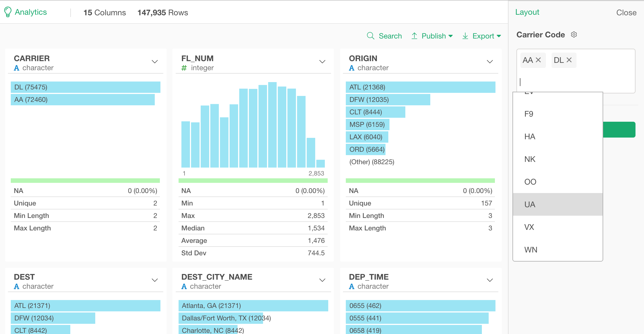
Task: Click the Export download arrow icon
Action: [x=465, y=36]
